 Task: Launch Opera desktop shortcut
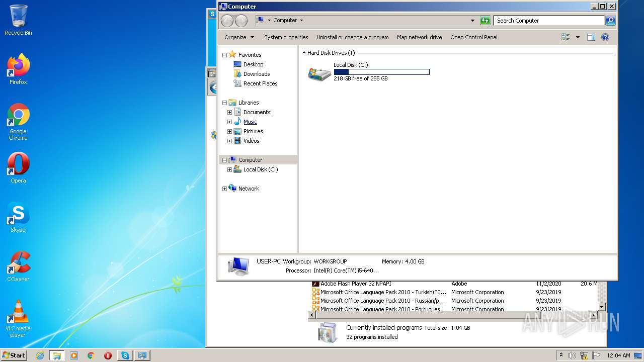(18, 168)
